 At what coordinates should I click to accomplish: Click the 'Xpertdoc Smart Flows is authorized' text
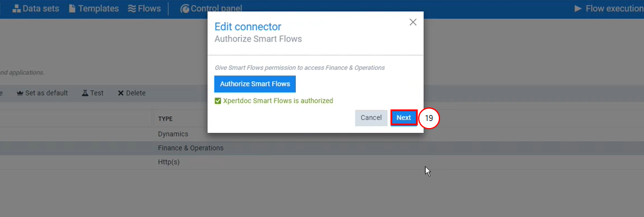point(278,101)
